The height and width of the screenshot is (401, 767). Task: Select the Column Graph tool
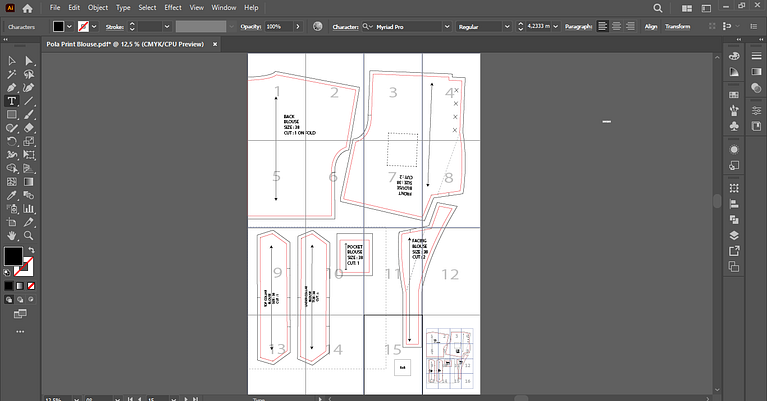pyautogui.click(x=28, y=209)
